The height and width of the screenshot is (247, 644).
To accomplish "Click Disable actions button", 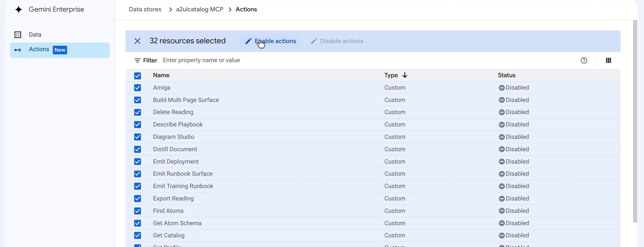I will pyautogui.click(x=337, y=41).
